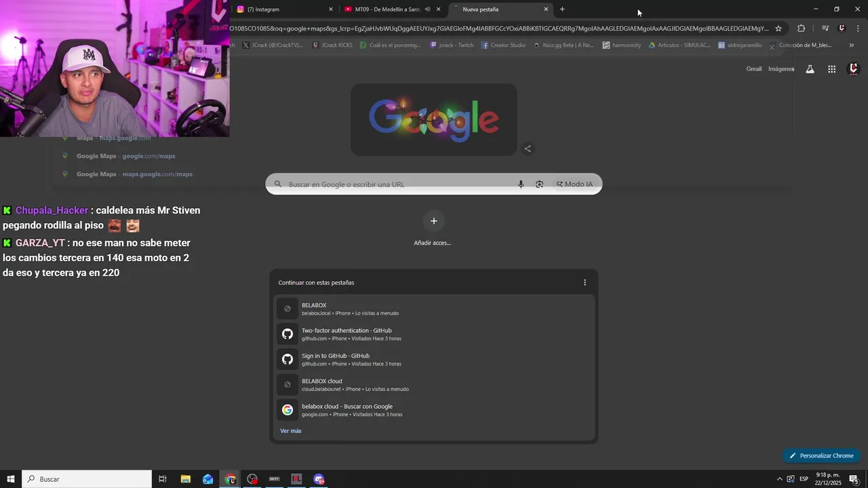Image resolution: width=868 pixels, height=488 pixels.
Task: Open BELABOX cloud suggestion
Action: pos(434,385)
